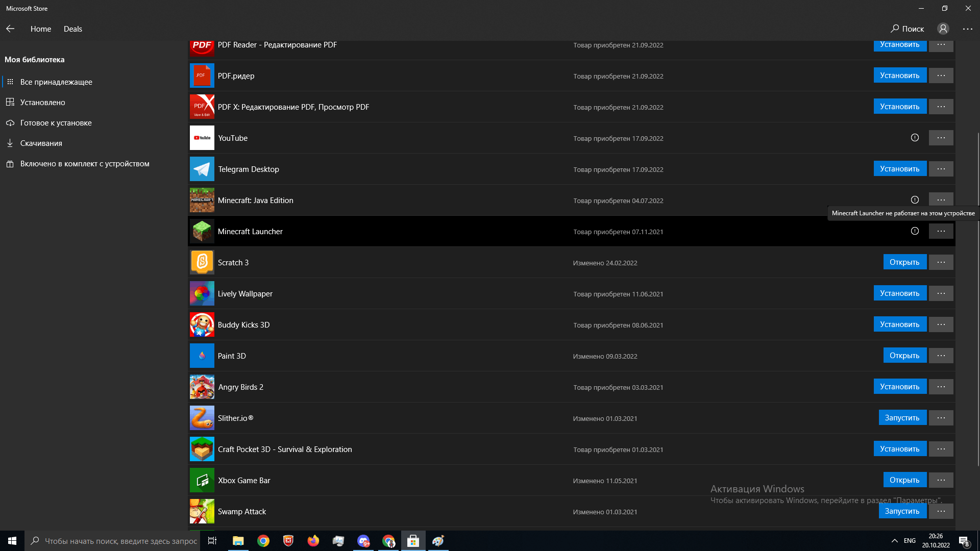The image size is (980, 551).
Task: Click PDF.ридер app icon
Action: [x=202, y=76]
